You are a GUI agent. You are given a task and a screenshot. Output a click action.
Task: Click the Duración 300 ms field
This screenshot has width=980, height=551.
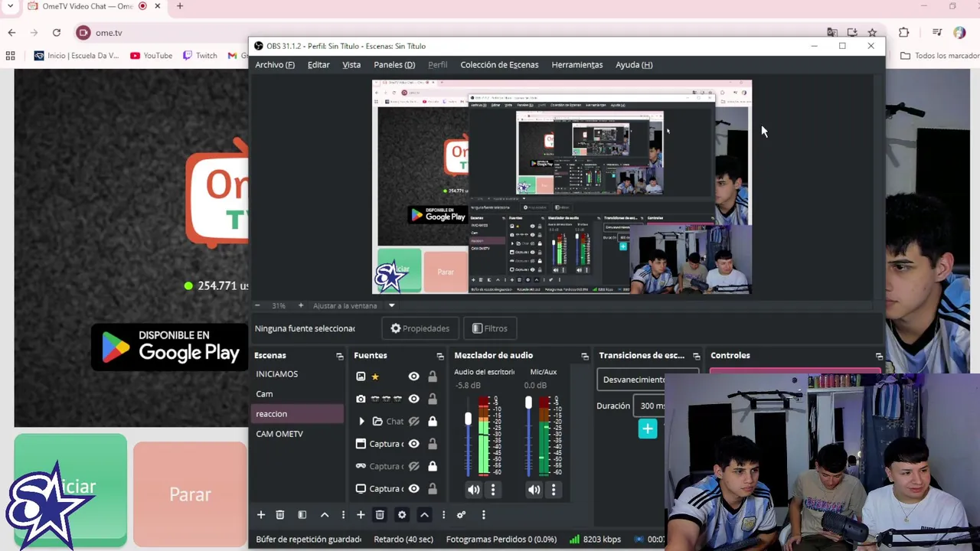[x=651, y=406]
